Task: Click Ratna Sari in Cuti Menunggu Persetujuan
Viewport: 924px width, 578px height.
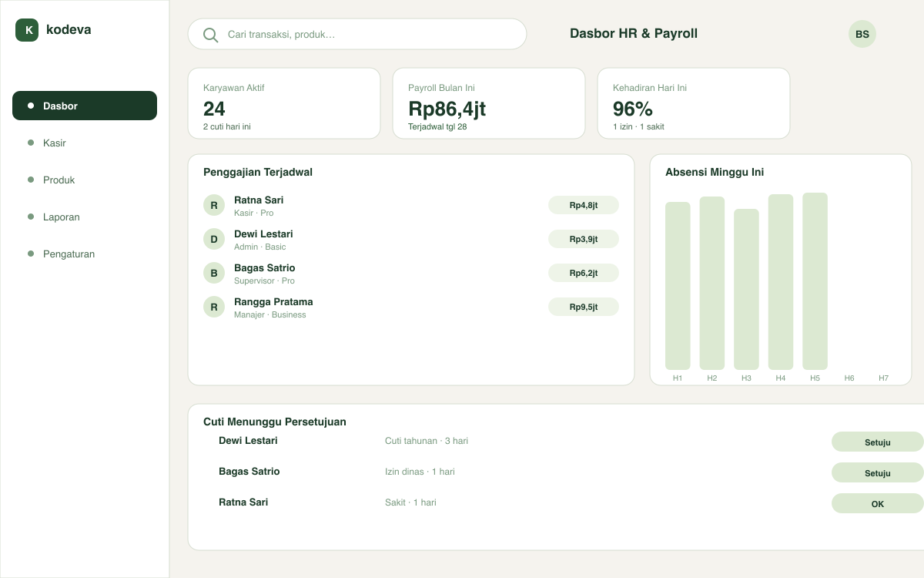Action: [x=243, y=502]
